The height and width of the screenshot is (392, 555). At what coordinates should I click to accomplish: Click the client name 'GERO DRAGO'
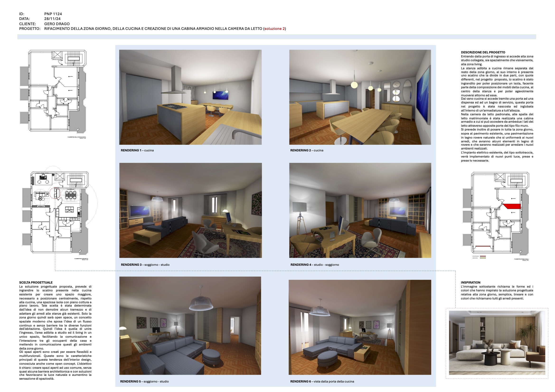point(57,24)
